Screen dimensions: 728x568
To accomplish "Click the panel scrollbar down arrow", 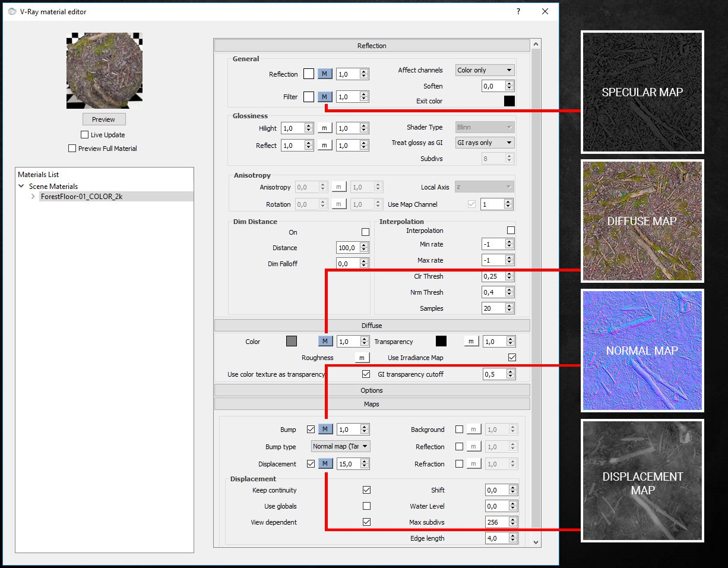I will point(536,542).
